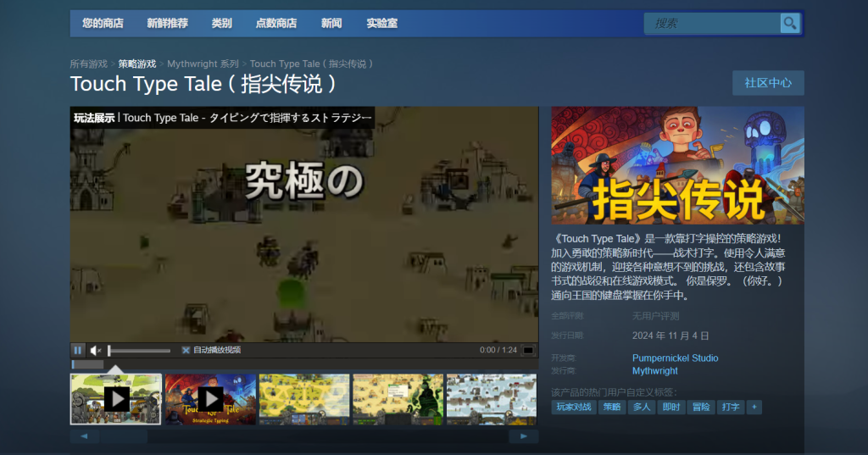Click the search magnifier icon
The width and height of the screenshot is (868, 455).
790,23
